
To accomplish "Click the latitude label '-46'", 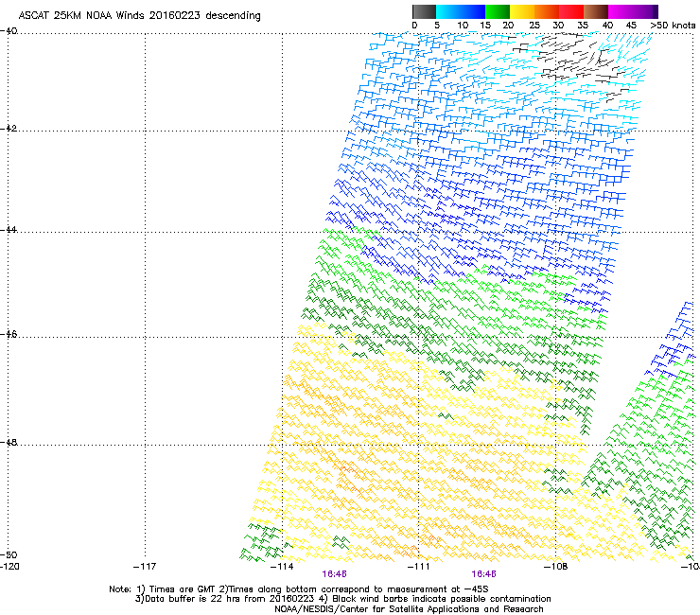I will pyautogui.click(x=9, y=335).
